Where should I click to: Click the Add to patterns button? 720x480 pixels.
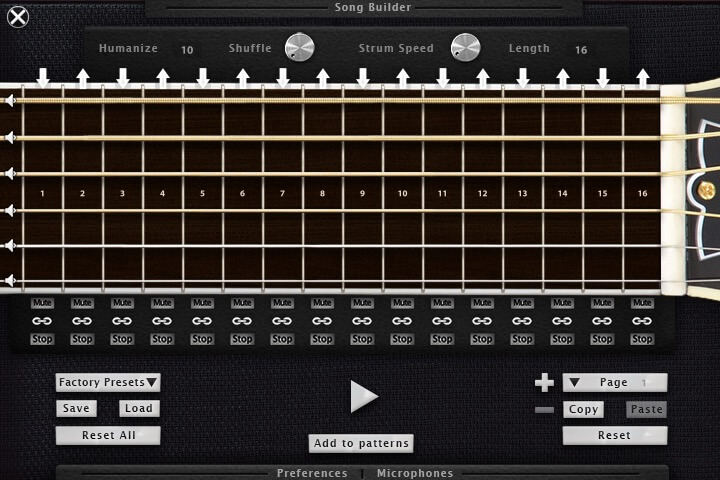point(361,443)
